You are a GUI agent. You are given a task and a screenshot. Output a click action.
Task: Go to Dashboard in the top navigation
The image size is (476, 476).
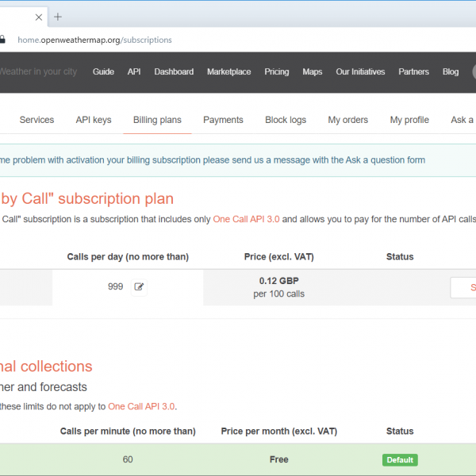pos(174,71)
